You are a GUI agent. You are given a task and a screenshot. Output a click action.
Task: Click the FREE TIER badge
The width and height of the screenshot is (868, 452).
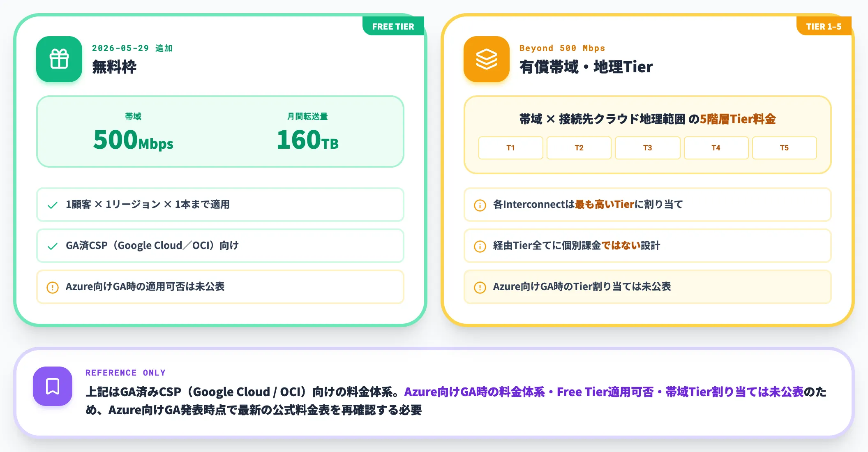393,26
